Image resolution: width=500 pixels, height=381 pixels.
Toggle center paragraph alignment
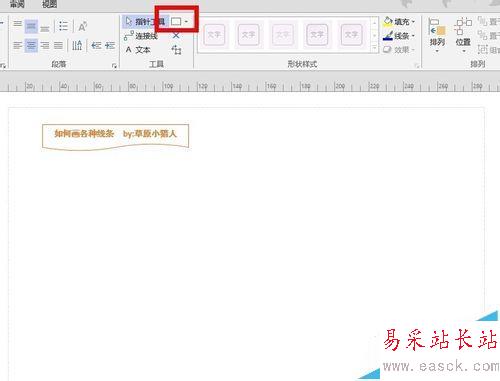[31, 45]
